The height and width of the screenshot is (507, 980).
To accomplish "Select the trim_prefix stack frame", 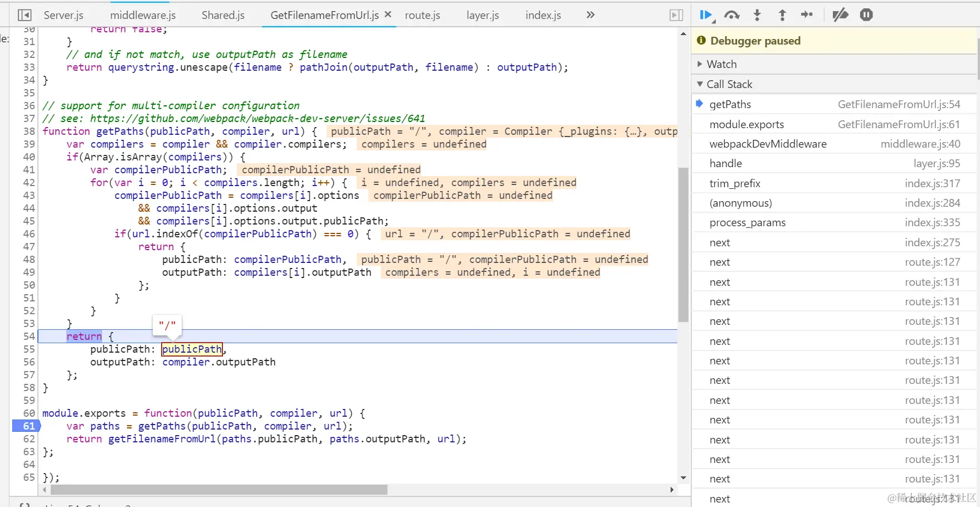I will point(835,183).
